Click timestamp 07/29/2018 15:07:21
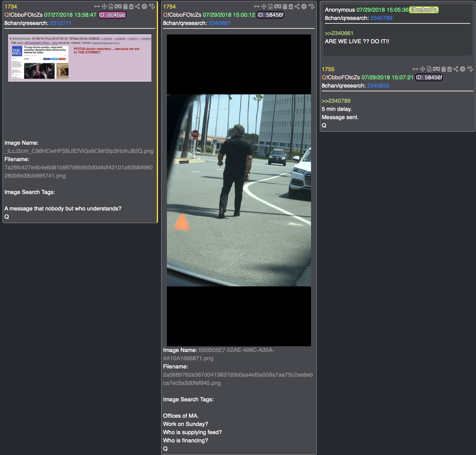The image size is (476, 455). tap(388, 77)
